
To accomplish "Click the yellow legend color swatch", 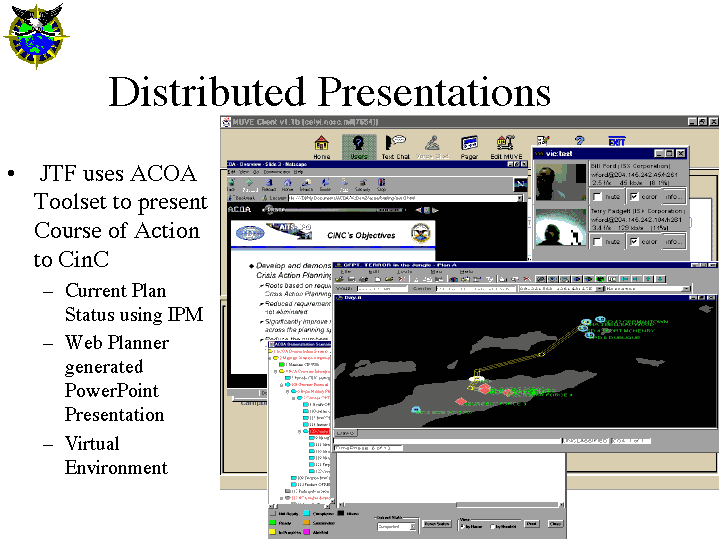I will pyautogui.click(x=272, y=532).
